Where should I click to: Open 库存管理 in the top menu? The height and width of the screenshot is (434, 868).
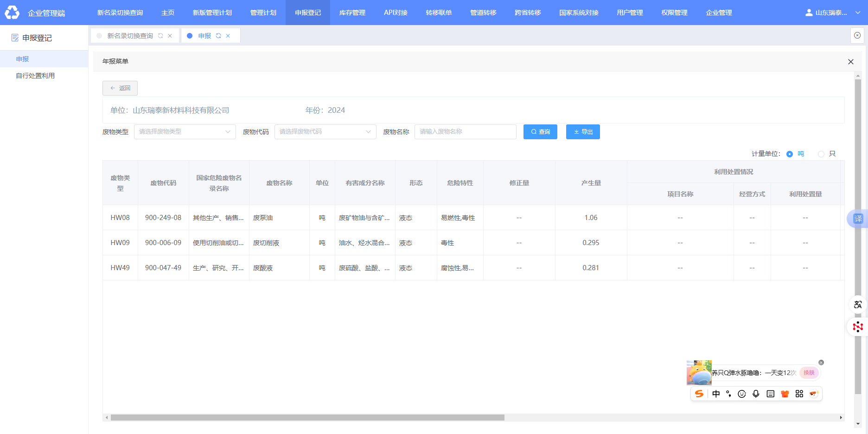pos(352,13)
